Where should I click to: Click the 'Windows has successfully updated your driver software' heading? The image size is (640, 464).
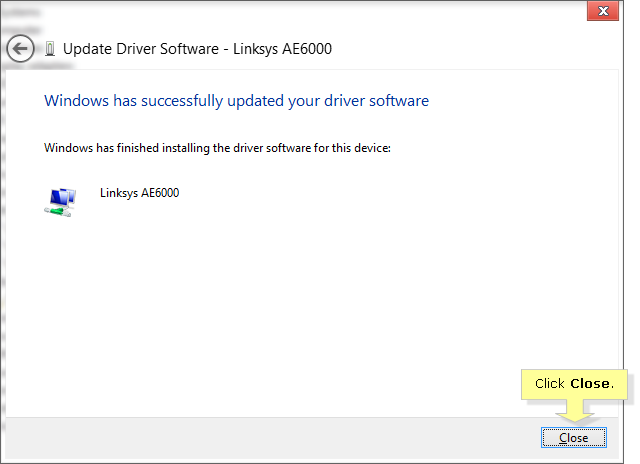click(236, 101)
